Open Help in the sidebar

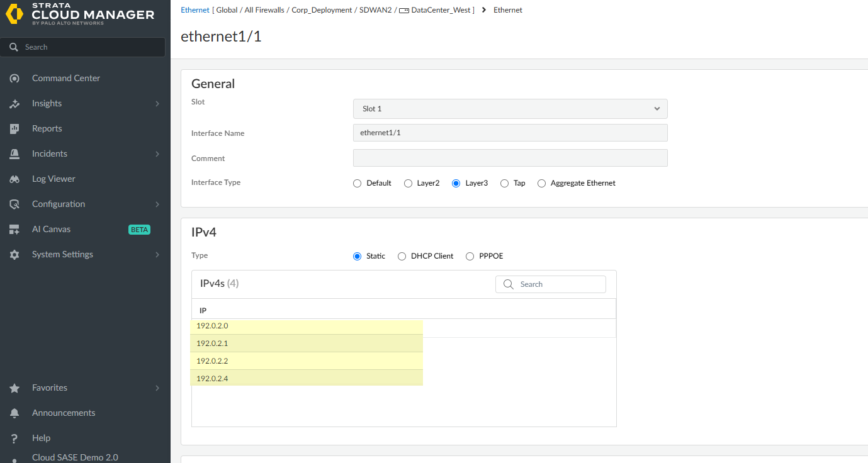click(41, 438)
